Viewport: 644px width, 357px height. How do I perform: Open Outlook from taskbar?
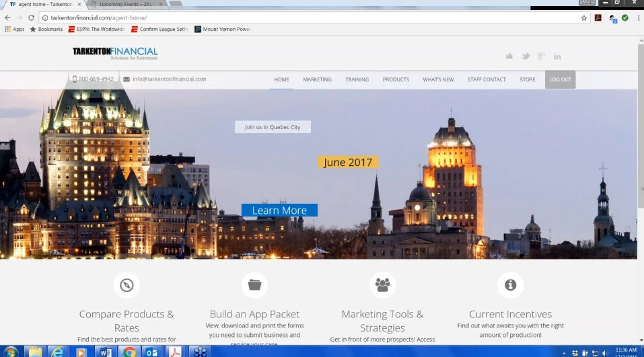[x=152, y=352]
